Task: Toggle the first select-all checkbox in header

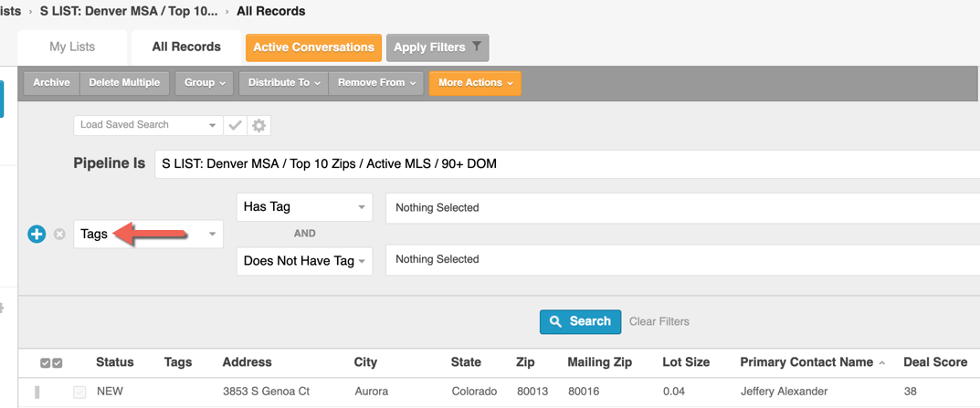Action: tap(45, 363)
